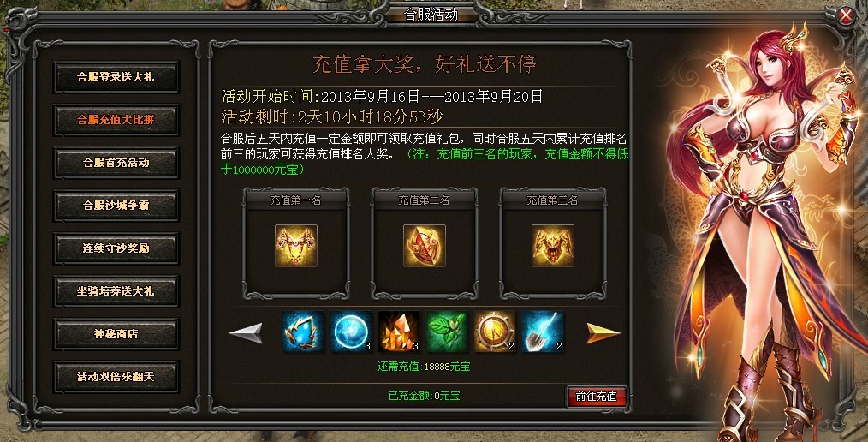
Task: Open the 神秘商店 tab
Action: [x=116, y=334]
